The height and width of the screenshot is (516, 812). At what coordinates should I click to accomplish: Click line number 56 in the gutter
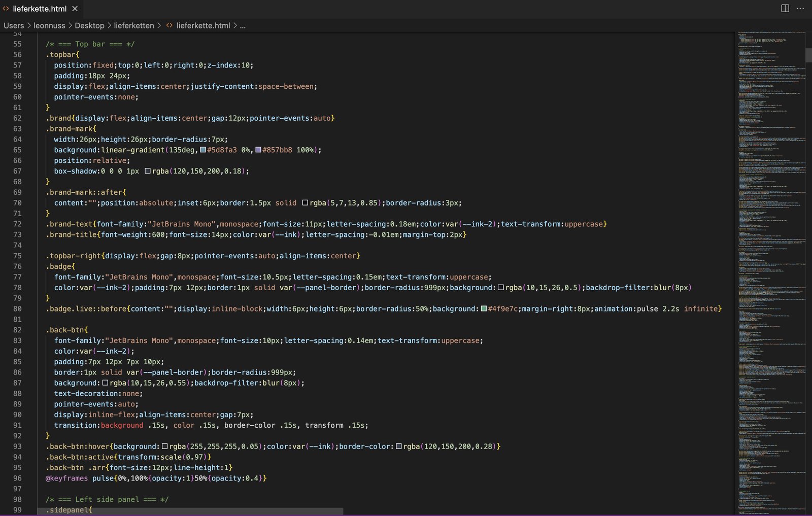coord(17,55)
